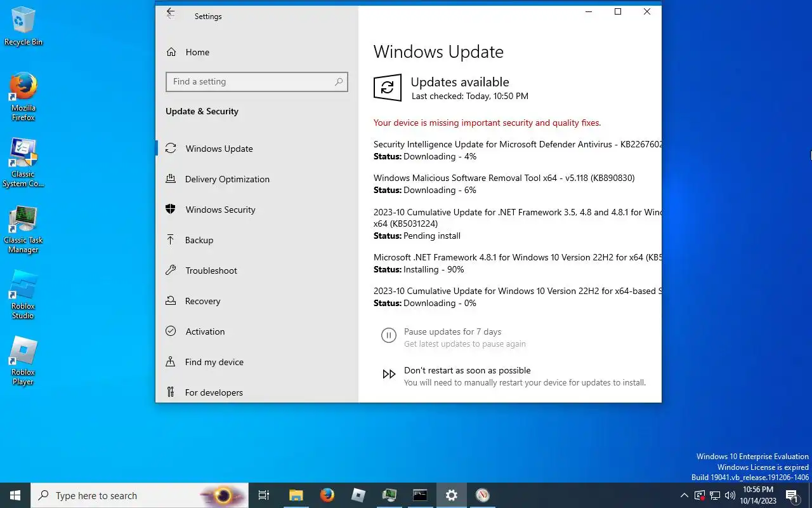Click the search magnifier in Find a setting
This screenshot has width=812, height=508.
pos(339,81)
